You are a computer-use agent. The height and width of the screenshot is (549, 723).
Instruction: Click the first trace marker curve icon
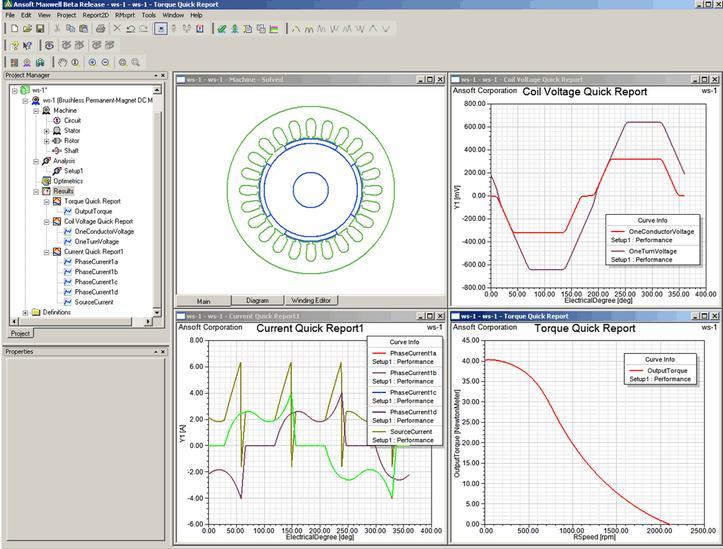pyautogui.click(x=296, y=29)
